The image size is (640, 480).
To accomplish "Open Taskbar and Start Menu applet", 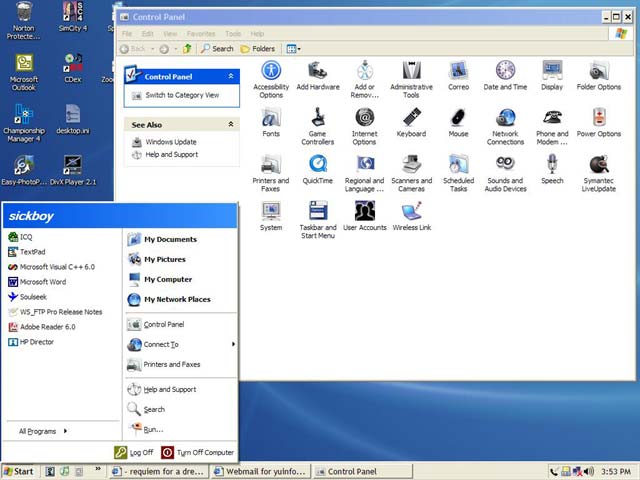I will click(x=318, y=220).
